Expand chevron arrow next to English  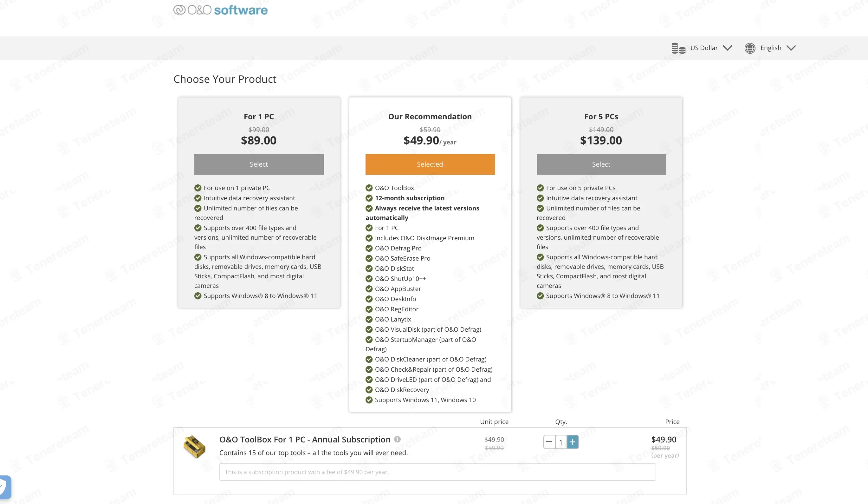(x=791, y=48)
